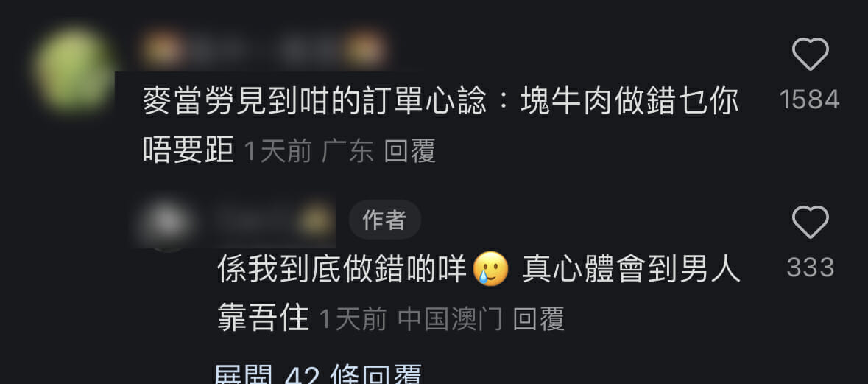Select the 333 like count

coord(810,268)
